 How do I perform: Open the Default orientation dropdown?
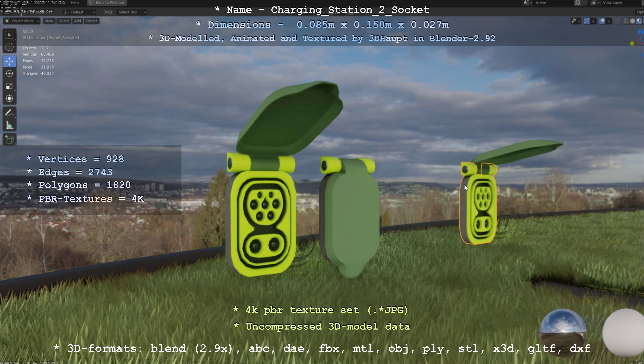point(79,12)
